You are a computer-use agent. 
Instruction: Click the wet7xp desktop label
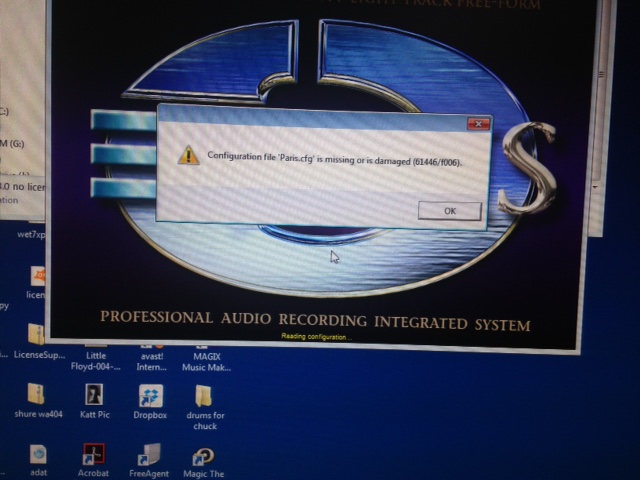pyautogui.click(x=31, y=235)
